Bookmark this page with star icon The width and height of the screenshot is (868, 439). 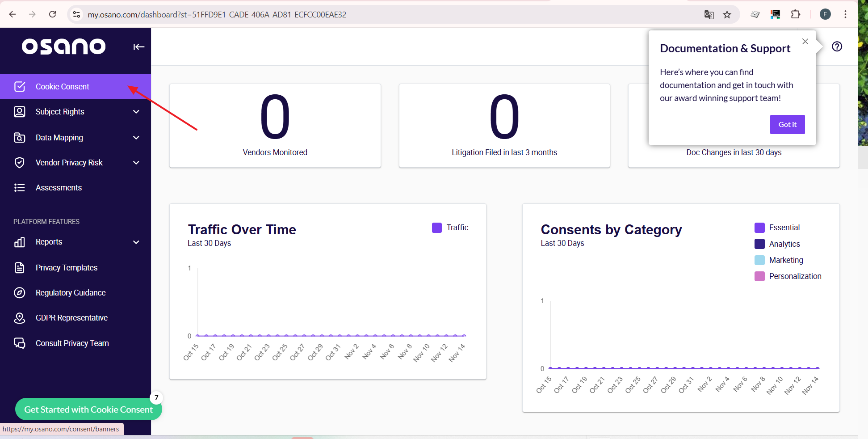(727, 15)
